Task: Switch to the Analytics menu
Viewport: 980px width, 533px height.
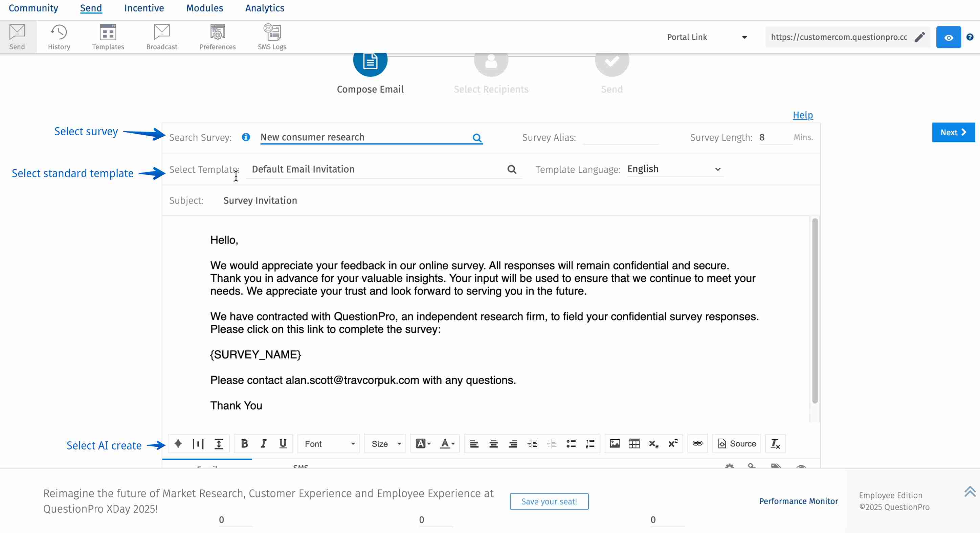Action: coord(264,8)
